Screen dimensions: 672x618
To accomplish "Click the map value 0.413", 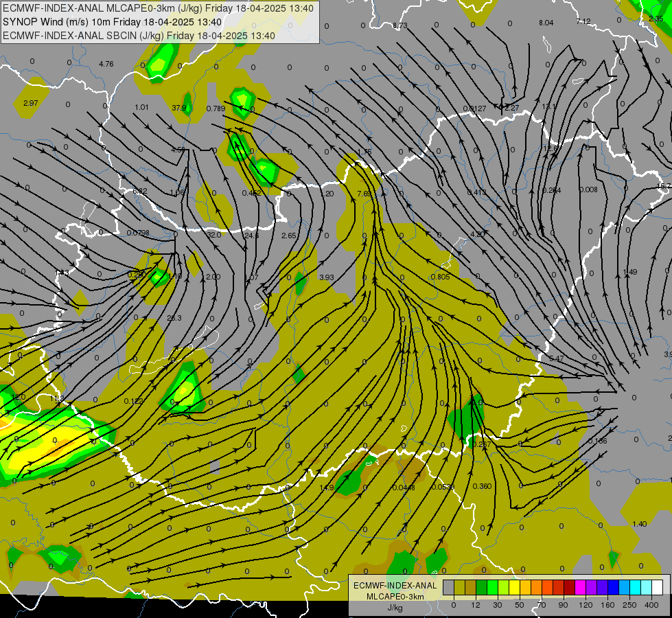I will 476,192.
